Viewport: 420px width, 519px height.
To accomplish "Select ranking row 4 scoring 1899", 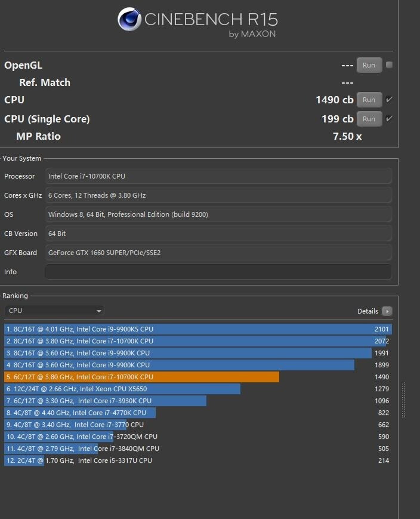I will [197, 365].
